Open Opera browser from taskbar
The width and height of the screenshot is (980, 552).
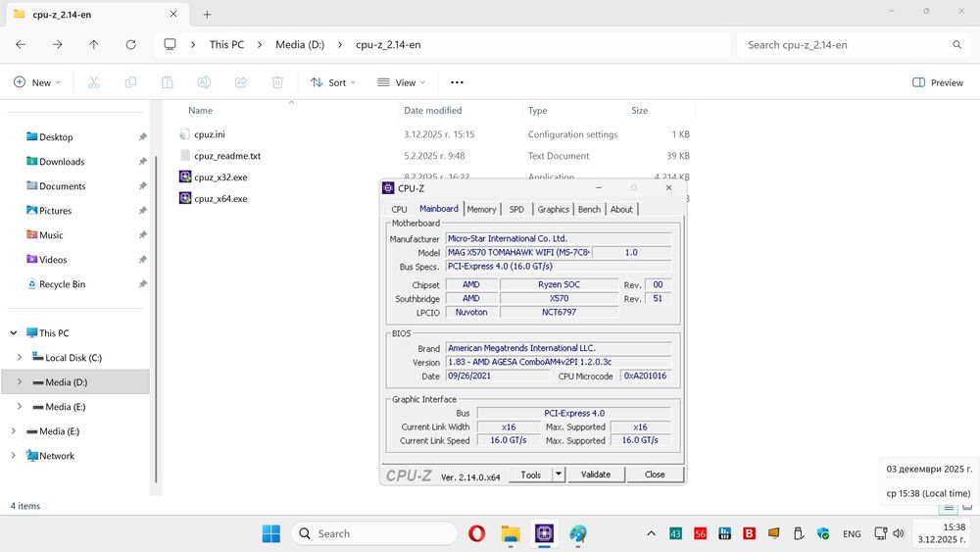(x=477, y=534)
